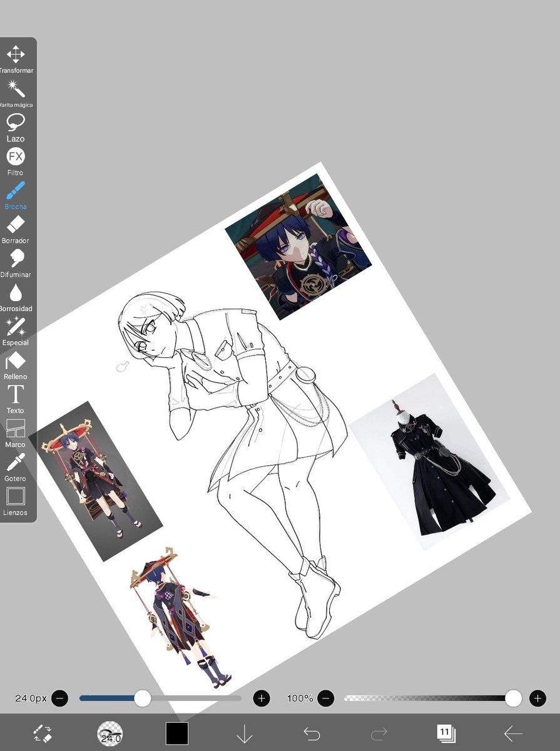560x751 pixels.
Task: Choose the Lazo selection tool
Action: [x=16, y=128]
